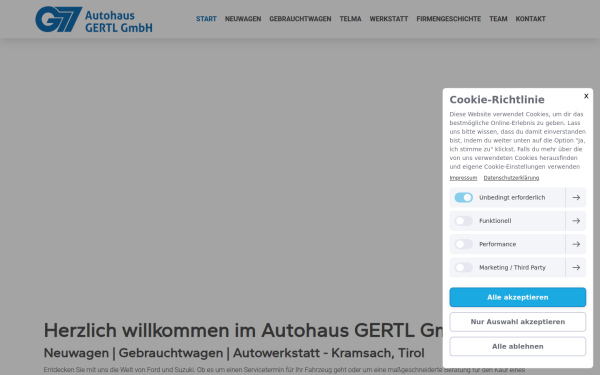Click the Herzlich willkommen heading
This screenshot has height=375, width=600.
(243, 330)
